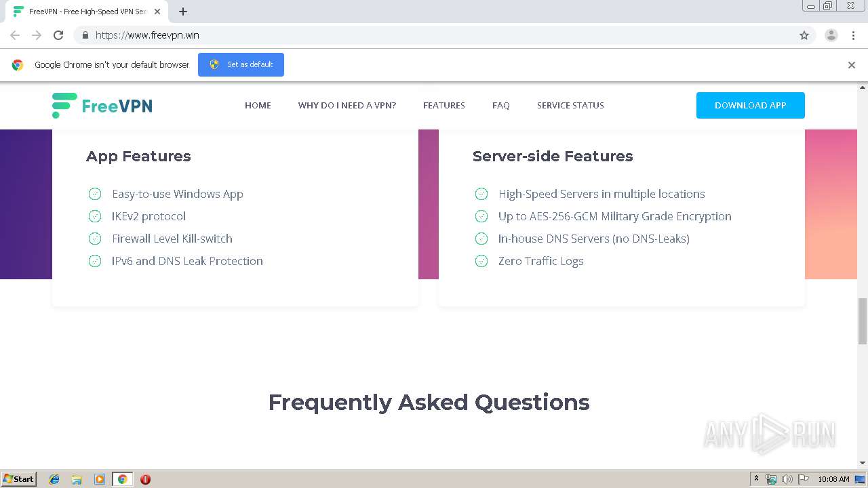868x488 pixels.
Task: Click check icon beside IKEv2 protocol
Action: [x=95, y=216]
